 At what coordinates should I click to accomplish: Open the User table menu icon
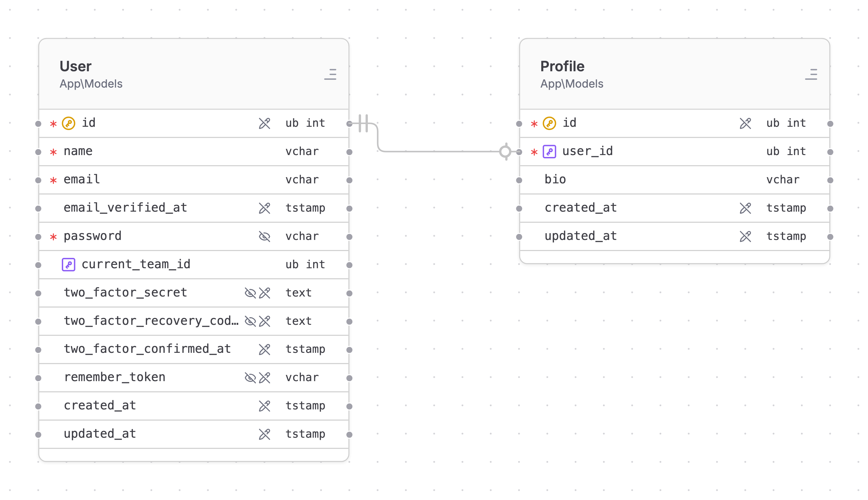pyautogui.click(x=330, y=74)
